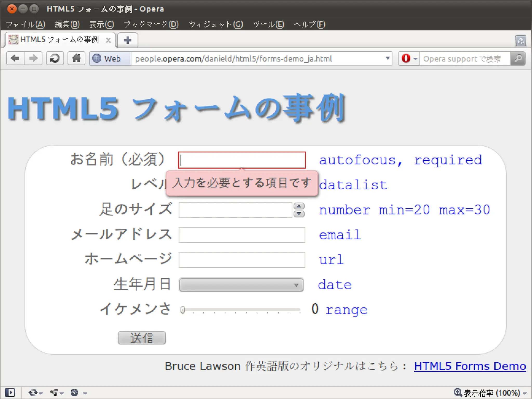This screenshot has height=399, width=532.
Task: Open the Opera search engine selector dropdown
Action: (x=409, y=58)
